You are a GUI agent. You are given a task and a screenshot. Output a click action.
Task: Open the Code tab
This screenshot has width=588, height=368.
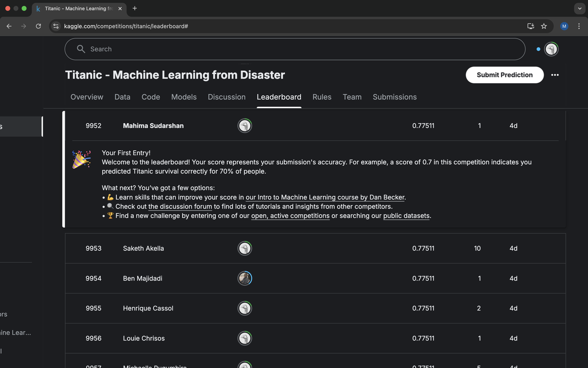tap(151, 97)
